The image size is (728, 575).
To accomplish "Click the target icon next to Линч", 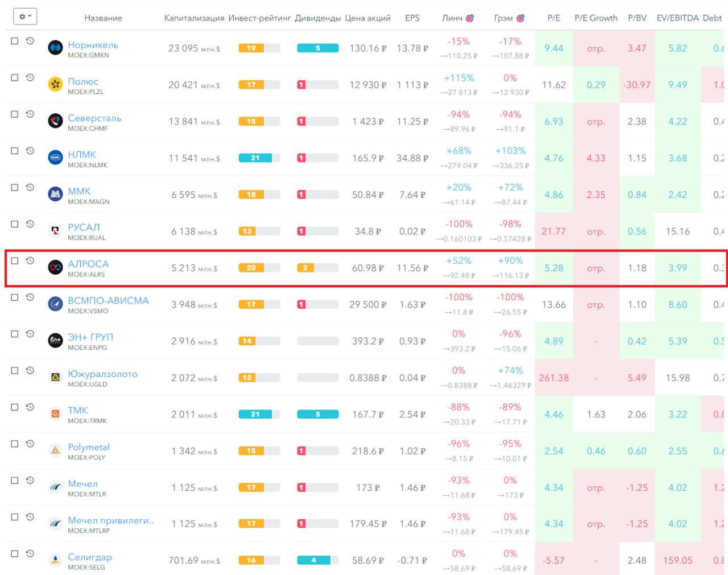I will [470, 18].
